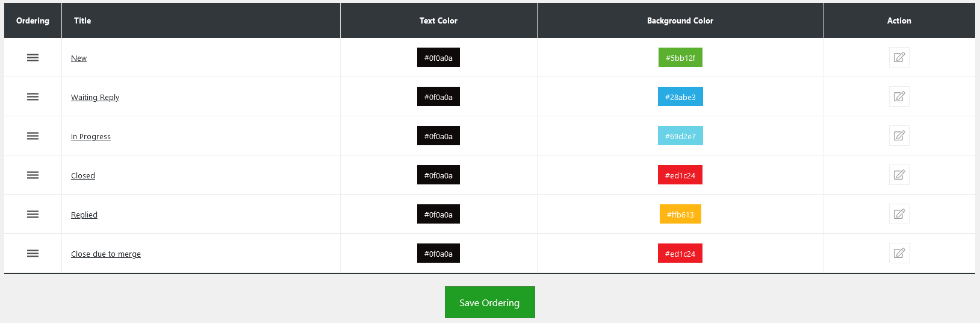Click the edit icon for New status
The height and width of the screenshot is (323, 980).
pyautogui.click(x=899, y=57)
